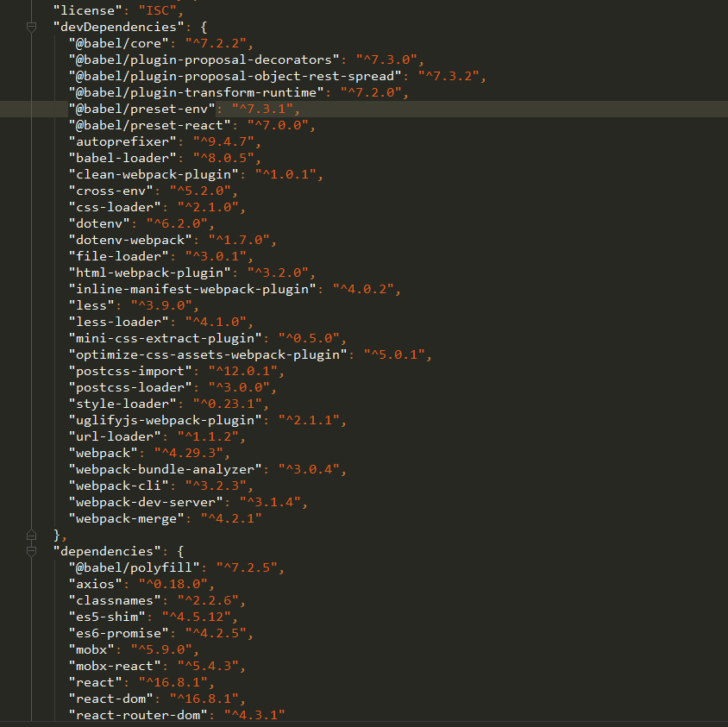The width and height of the screenshot is (728, 727).
Task: Click the "react" key with version ^16.8.1
Action: 96,682
